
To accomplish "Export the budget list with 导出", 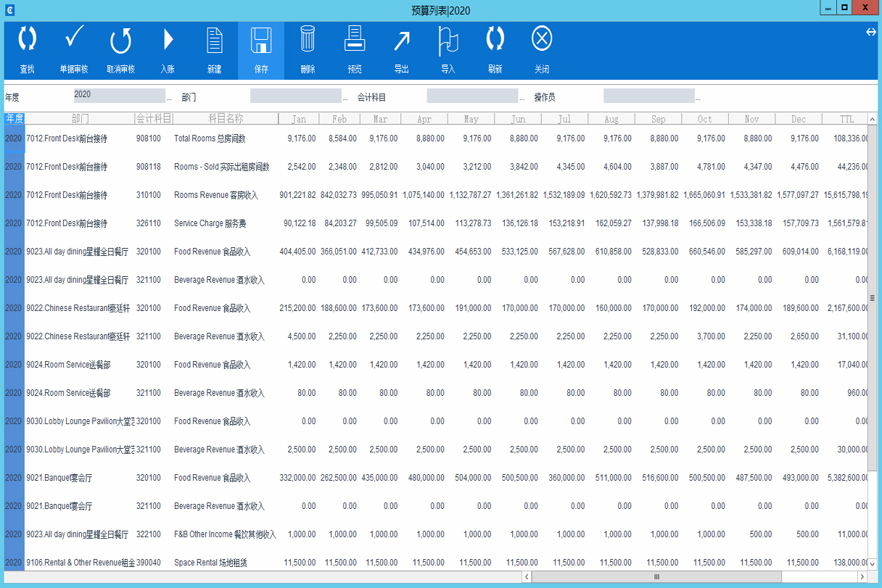I will 401,42.
